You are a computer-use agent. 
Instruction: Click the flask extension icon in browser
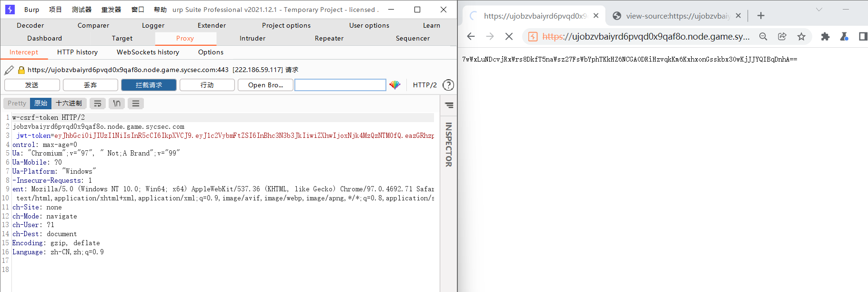tap(844, 36)
